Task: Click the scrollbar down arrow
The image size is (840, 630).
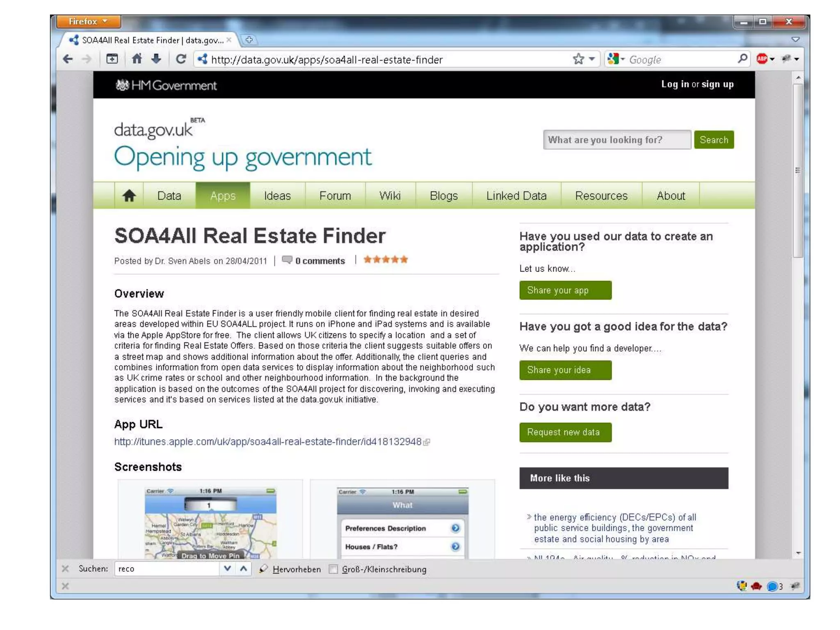Action: 798,553
